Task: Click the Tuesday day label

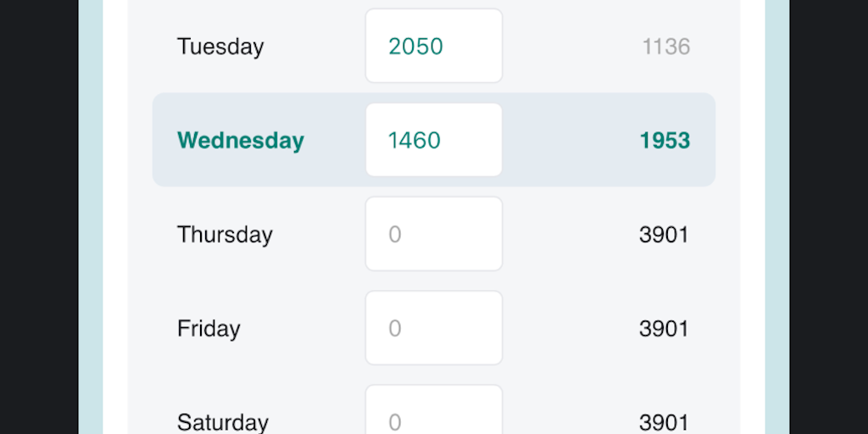Action: tap(220, 47)
